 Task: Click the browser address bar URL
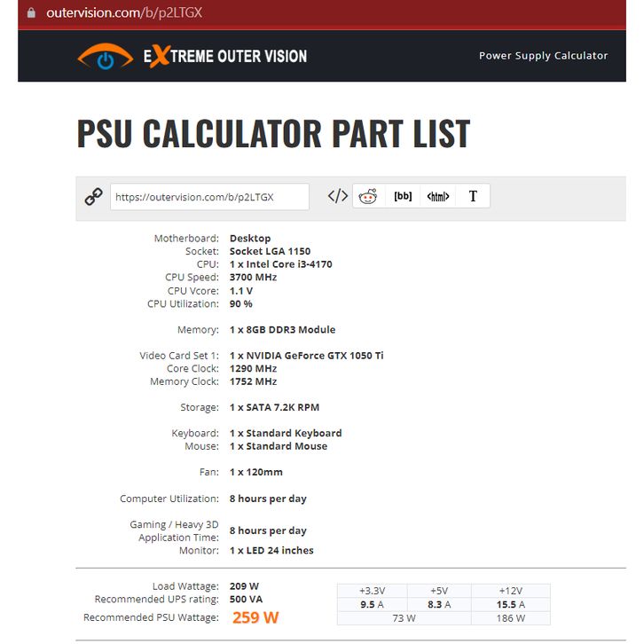[x=124, y=12]
